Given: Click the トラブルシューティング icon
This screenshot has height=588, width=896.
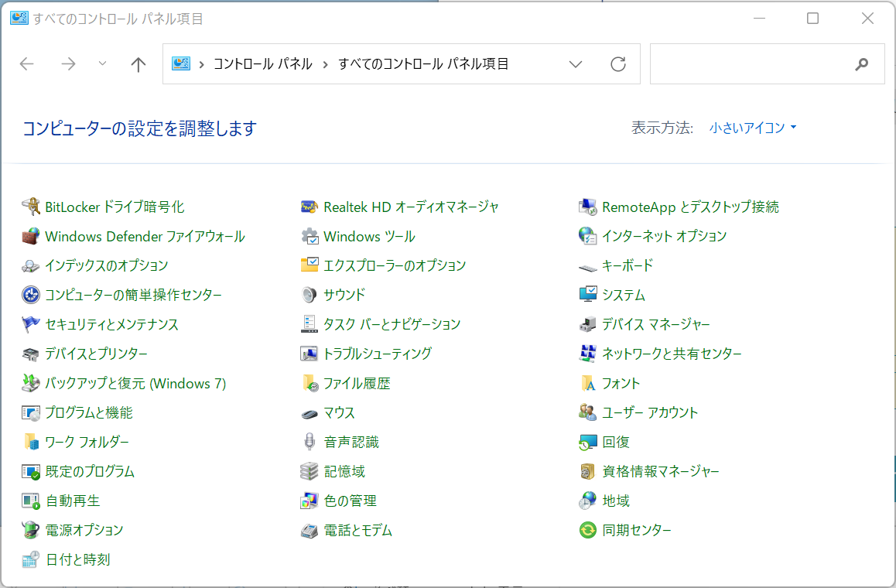Looking at the screenshot, I should coord(309,354).
